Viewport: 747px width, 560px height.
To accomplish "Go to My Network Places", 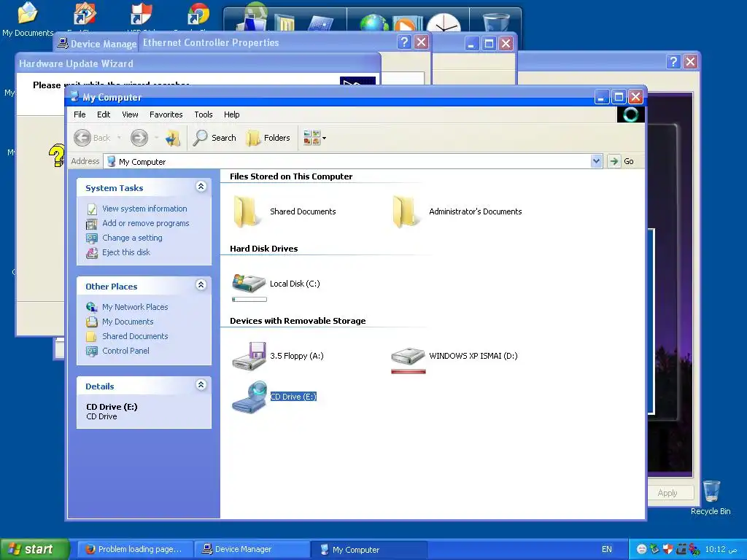I will pos(135,307).
